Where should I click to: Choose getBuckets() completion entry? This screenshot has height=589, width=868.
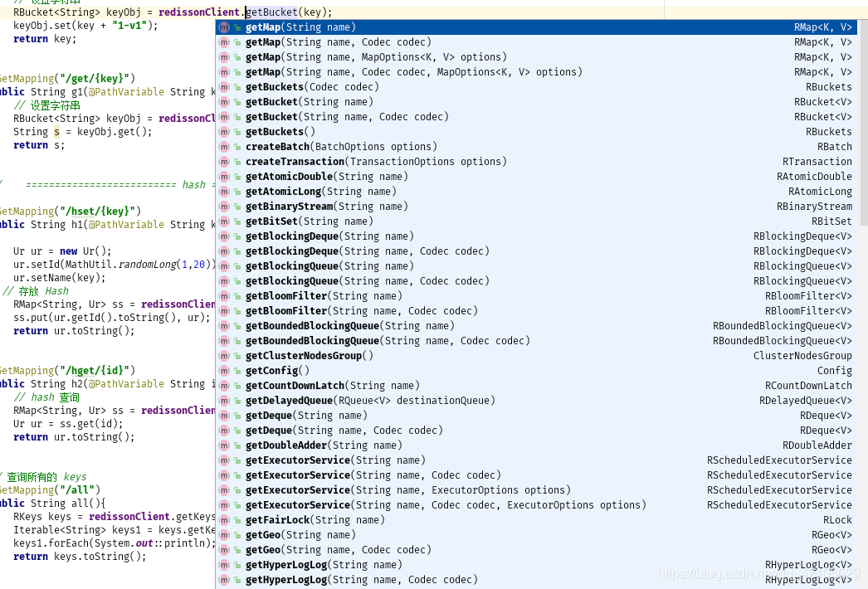[280, 132]
